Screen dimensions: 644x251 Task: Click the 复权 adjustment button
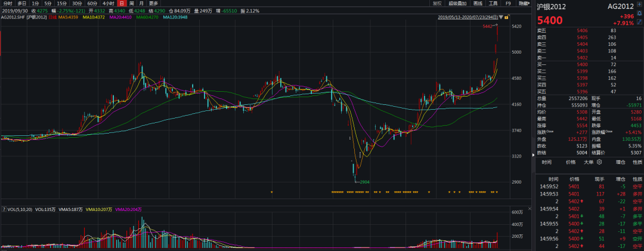point(437,4)
